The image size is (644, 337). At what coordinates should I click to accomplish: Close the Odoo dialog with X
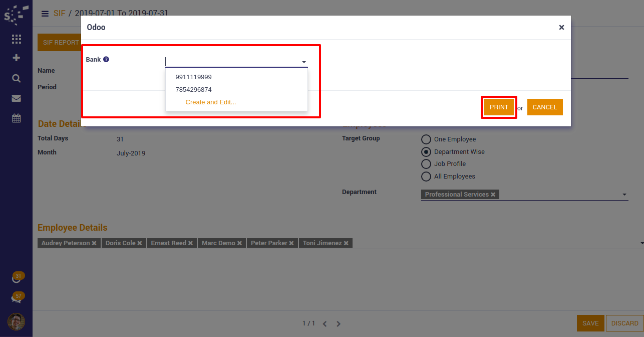[561, 28]
